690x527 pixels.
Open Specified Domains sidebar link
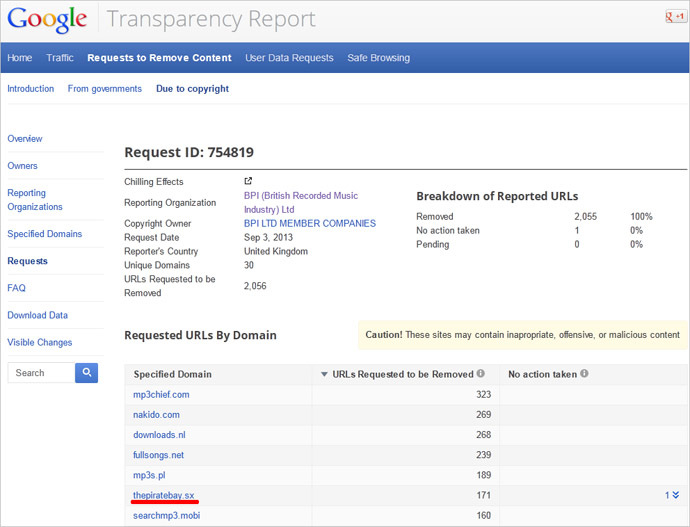(x=44, y=234)
